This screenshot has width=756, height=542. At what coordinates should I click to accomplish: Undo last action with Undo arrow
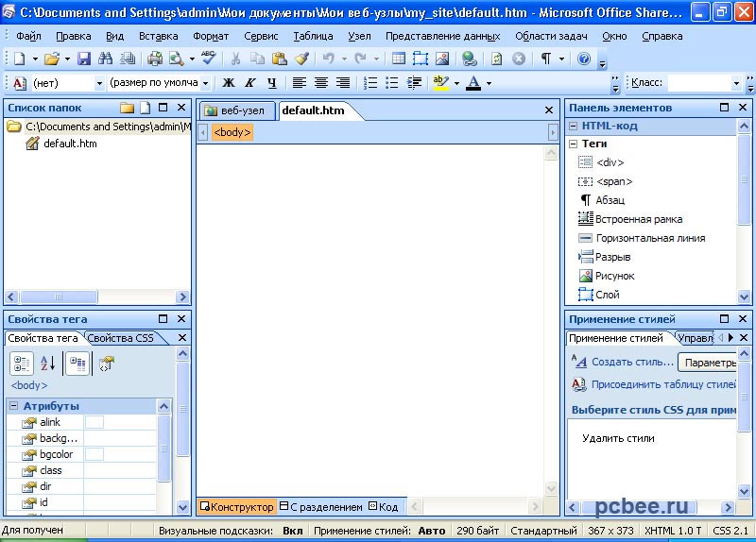[328, 59]
